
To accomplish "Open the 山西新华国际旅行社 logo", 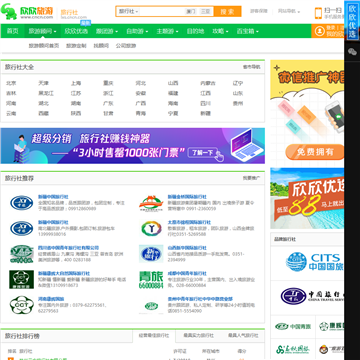I will [x=151, y=254].
